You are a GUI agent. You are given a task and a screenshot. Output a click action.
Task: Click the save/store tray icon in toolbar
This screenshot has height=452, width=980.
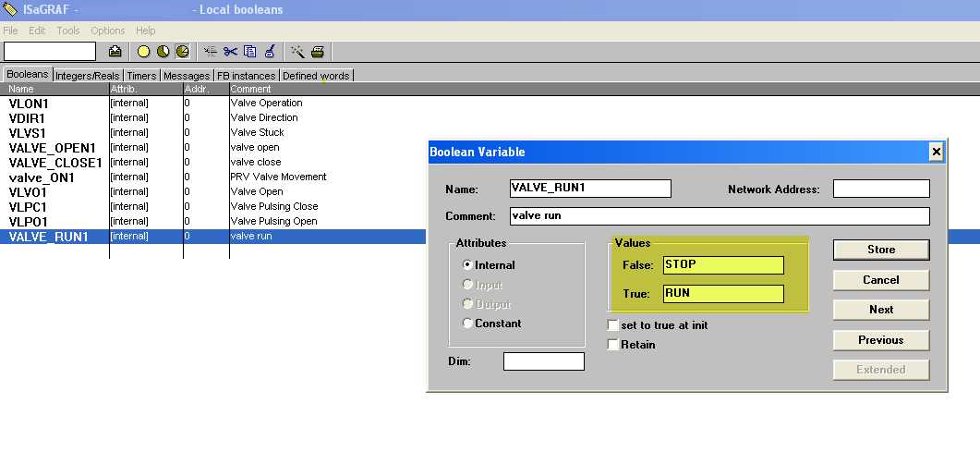click(115, 51)
